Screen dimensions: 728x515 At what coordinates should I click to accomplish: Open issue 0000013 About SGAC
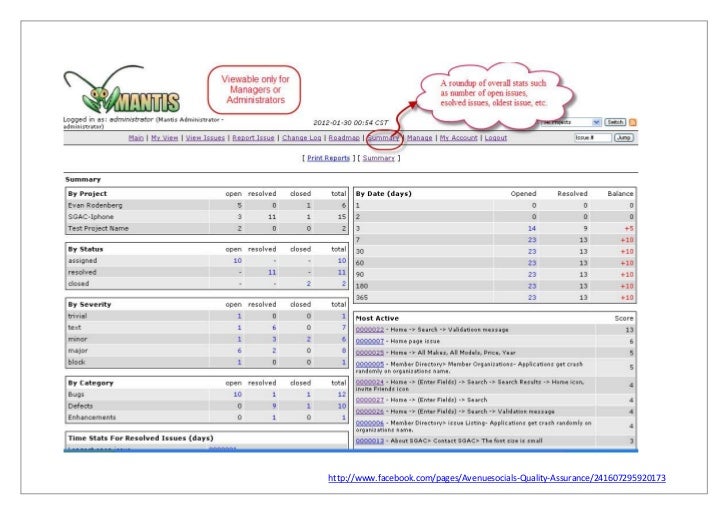370,441
